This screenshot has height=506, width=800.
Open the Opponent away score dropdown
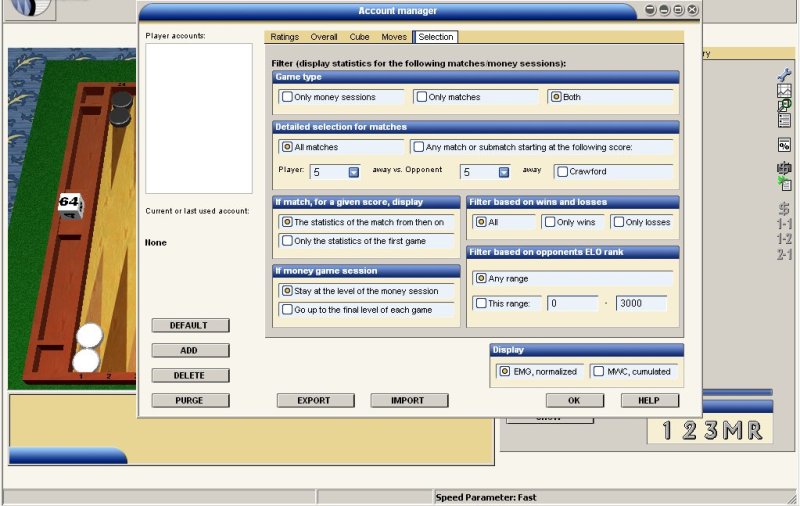[503, 172]
